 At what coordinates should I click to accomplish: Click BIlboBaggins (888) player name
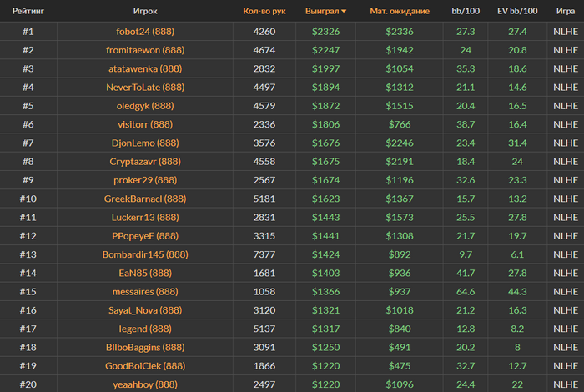tap(145, 347)
